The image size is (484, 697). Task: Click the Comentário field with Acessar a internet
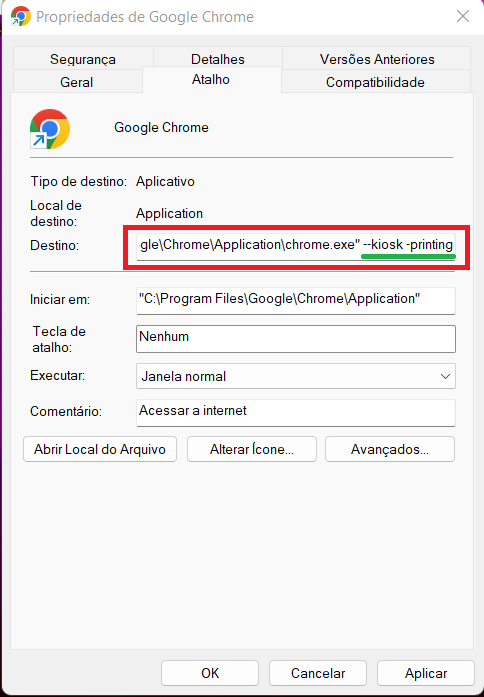coord(296,412)
